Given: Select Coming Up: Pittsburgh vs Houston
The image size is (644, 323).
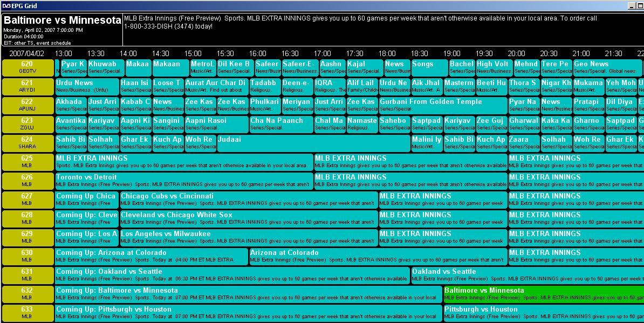Looking at the screenshot, I should click(249, 313).
